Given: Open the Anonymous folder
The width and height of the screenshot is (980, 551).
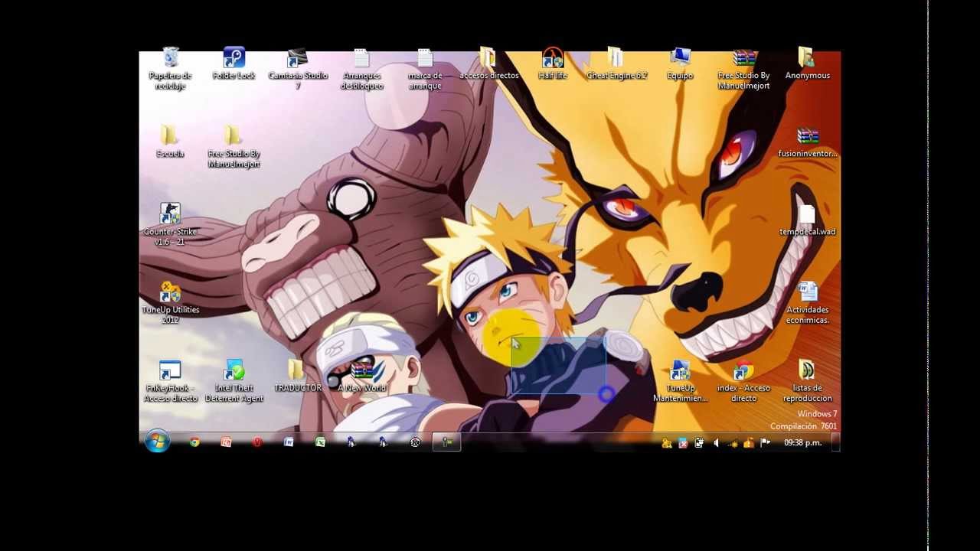Looking at the screenshot, I should 807,64.
